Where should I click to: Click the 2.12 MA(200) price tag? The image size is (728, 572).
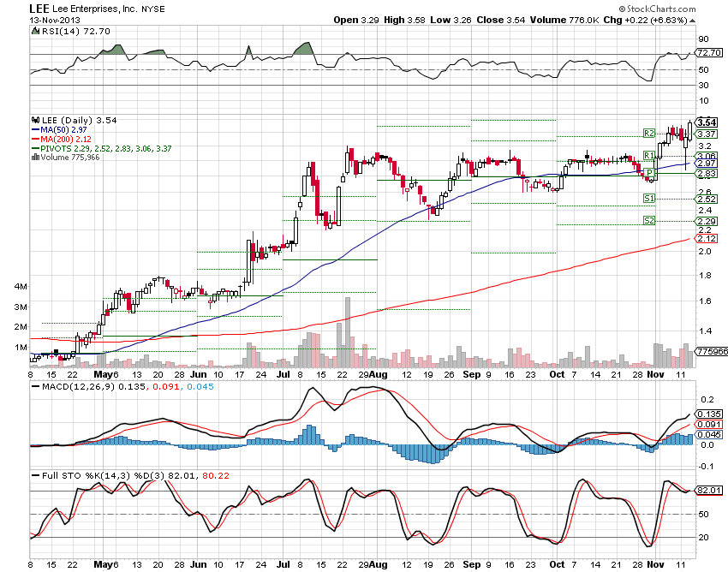(x=707, y=239)
